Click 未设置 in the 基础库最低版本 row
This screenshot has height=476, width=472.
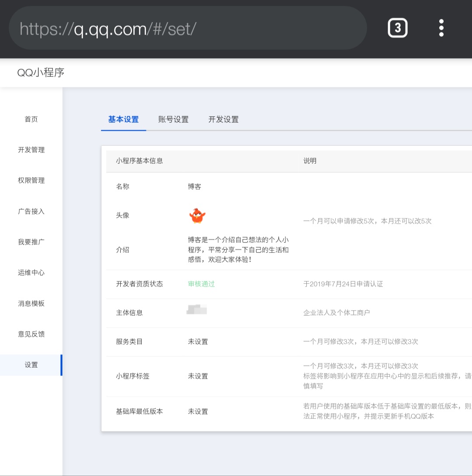click(198, 411)
